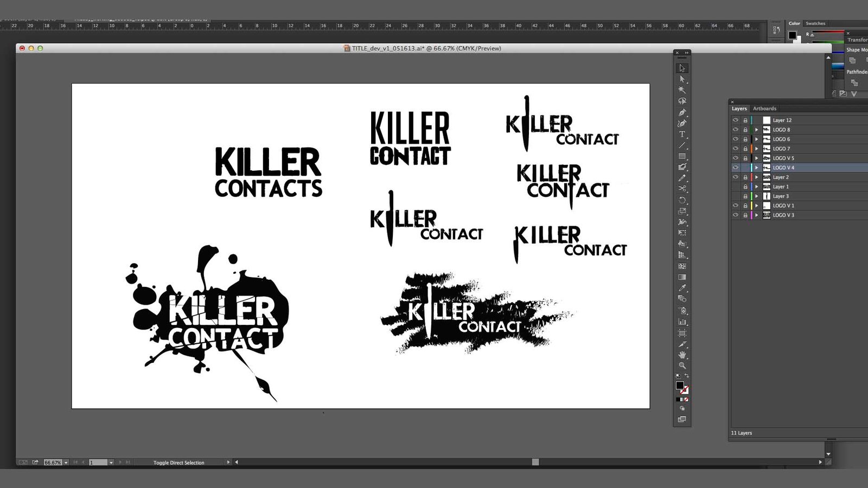This screenshot has width=868, height=488.
Task: Click the black fill color swatch in toolbar
Action: [x=680, y=385]
